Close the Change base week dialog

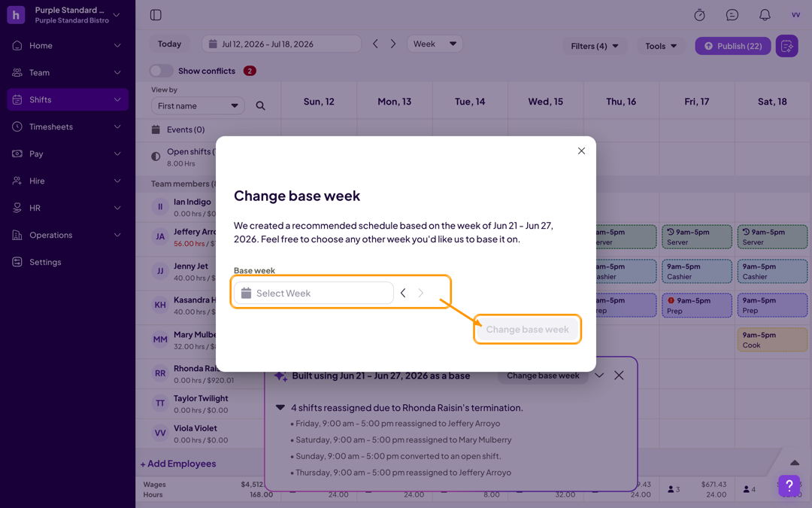point(581,151)
